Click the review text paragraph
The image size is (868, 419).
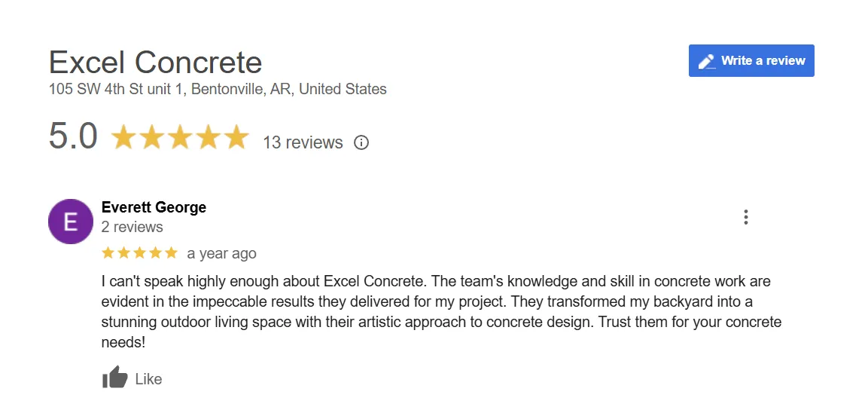440,311
